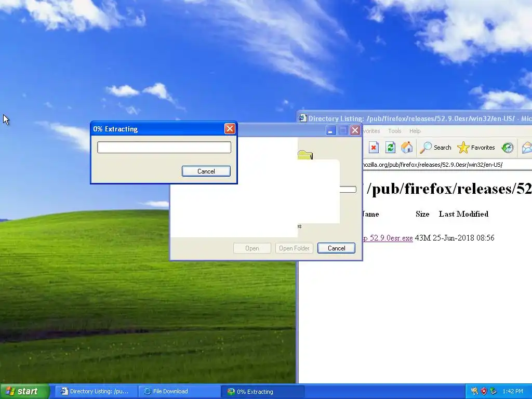The width and height of the screenshot is (532, 399).
Task: Switch to 0% Extracting taskbar button
Action: tap(262, 392)
